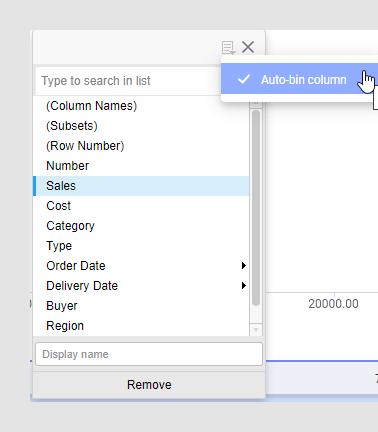Screen dimensions: 378x432
Task: Select the Cost column
Action: [x=141, y=206]
